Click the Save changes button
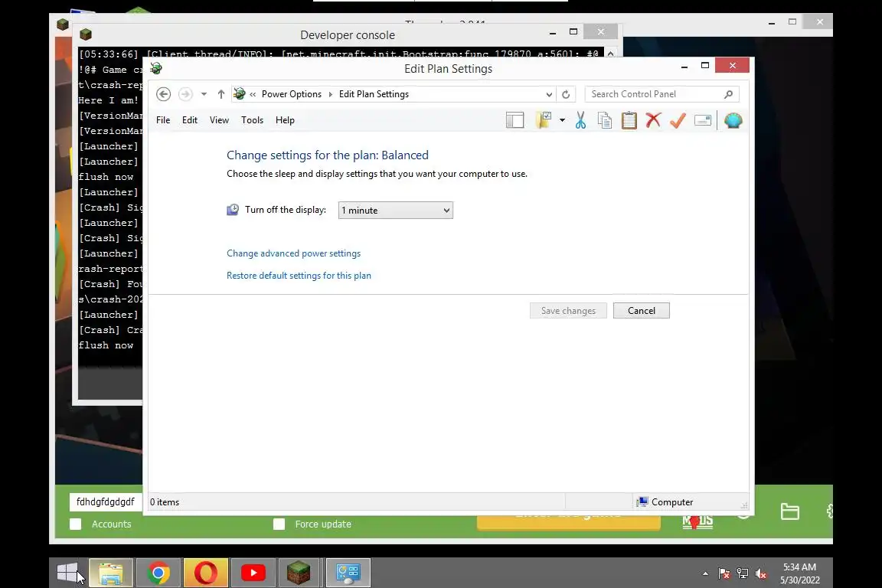Viewport: 882px width, 588px height. [x=568, y=311]
